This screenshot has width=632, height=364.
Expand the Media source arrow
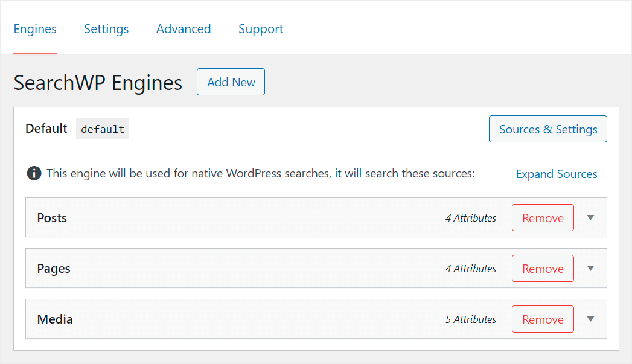pos(590,319)
